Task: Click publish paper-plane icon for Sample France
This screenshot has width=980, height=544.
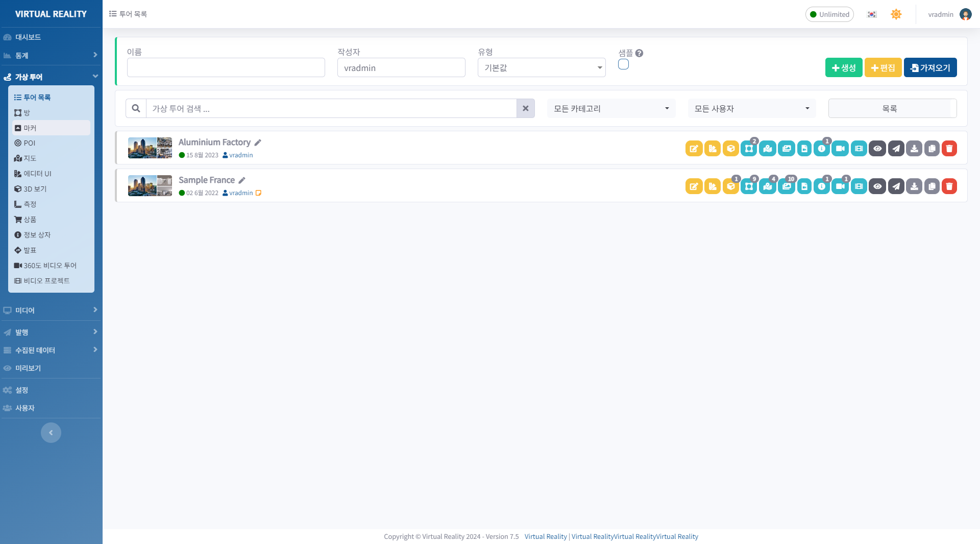Action: 896,186
